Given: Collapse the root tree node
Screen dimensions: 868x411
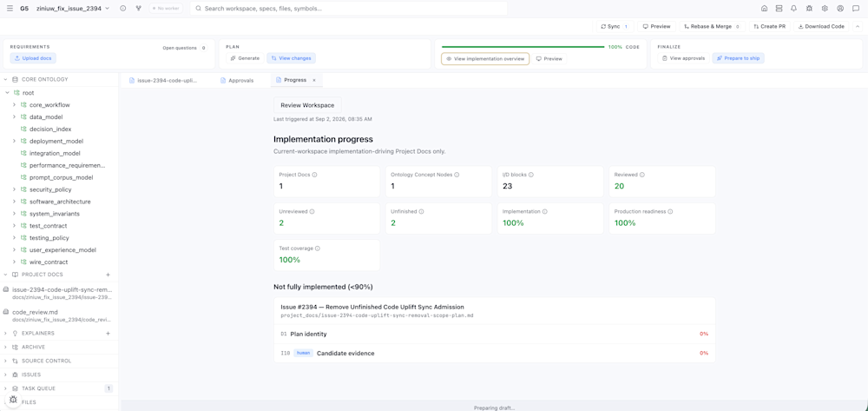Looking at the screenshot, I should click(x=7, y=92).
